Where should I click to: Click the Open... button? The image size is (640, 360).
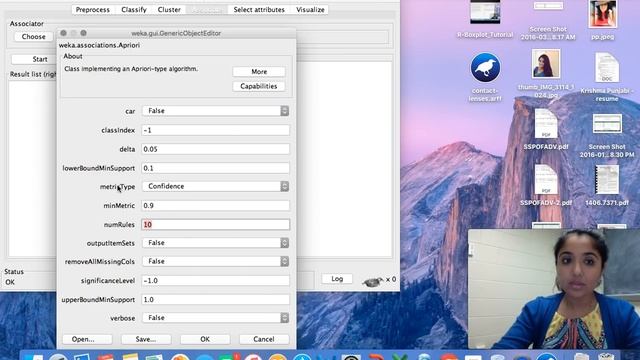click(87, 339)
